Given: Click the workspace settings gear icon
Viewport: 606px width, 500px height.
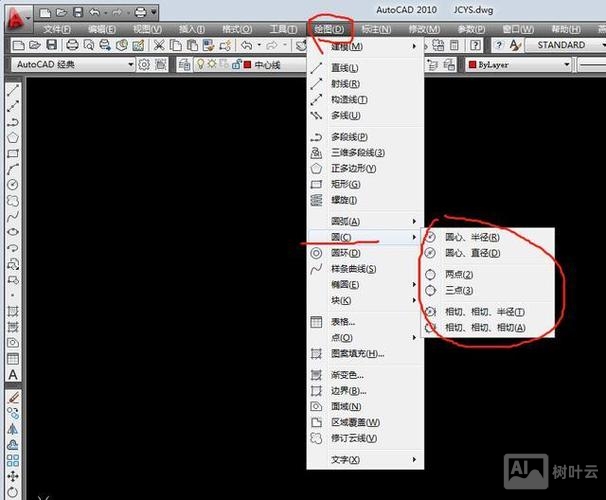Looking at the screenshot, I should point(145,65).
